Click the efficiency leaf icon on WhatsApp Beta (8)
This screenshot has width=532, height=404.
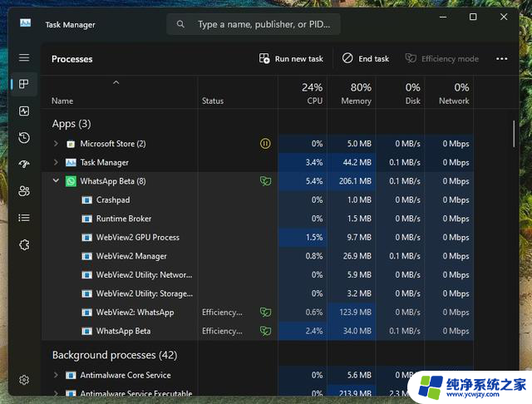pyautogui.click(x=265, y=181)
